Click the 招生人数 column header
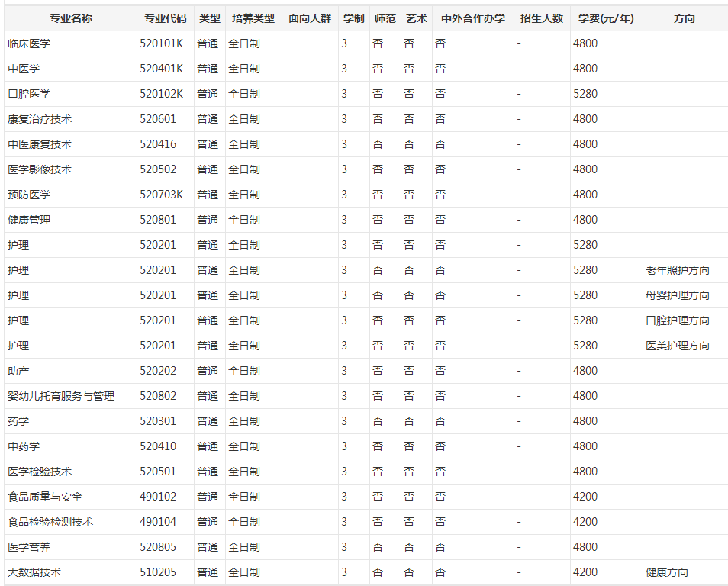Screen dimensions: 728x586 [541, 18]
